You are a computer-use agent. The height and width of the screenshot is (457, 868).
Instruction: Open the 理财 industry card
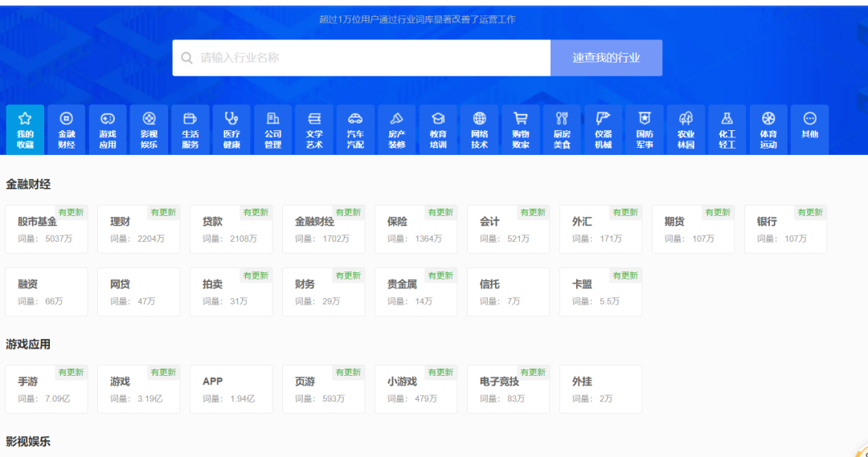pyautogui.click(x=139, y=229)
